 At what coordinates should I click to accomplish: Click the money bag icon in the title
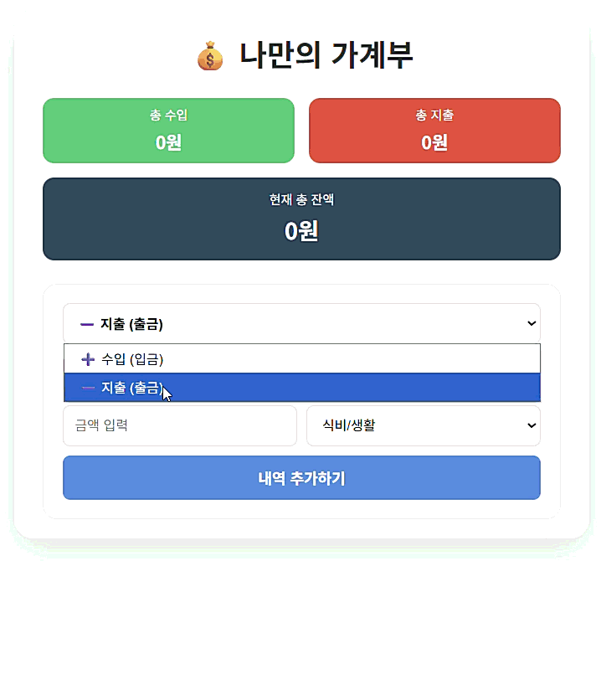point(210,56)
